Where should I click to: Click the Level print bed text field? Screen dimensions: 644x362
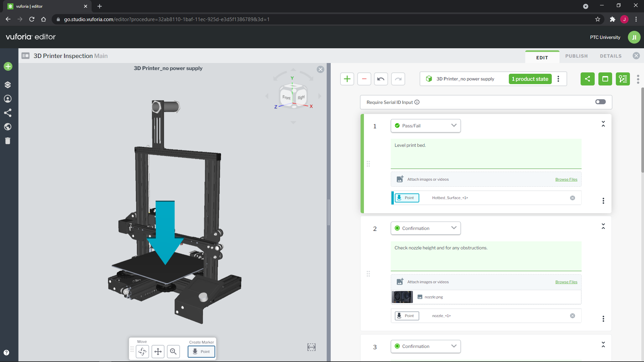pyautogui.click(x=486, y=154)
